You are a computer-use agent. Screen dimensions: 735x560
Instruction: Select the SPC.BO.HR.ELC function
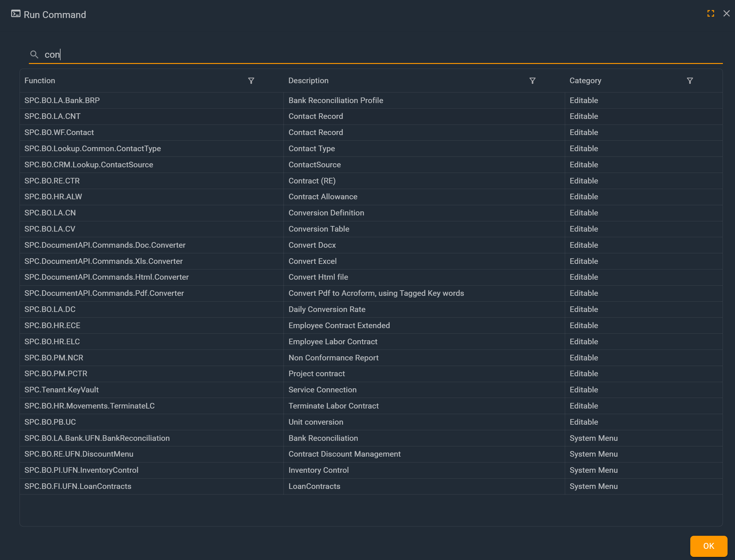coord(52,342)
